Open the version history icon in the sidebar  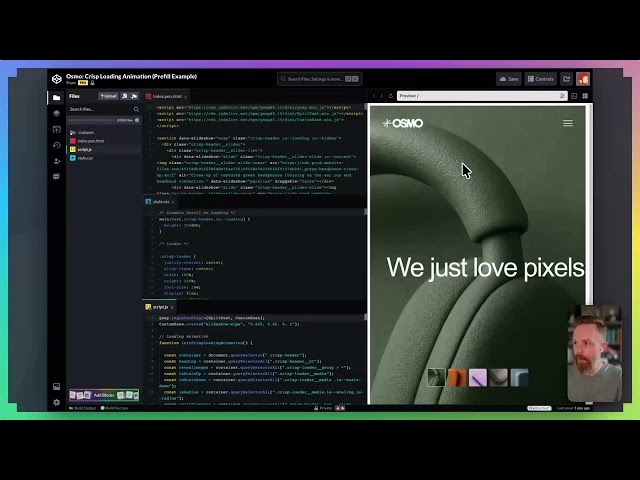[x=56, y=145]
